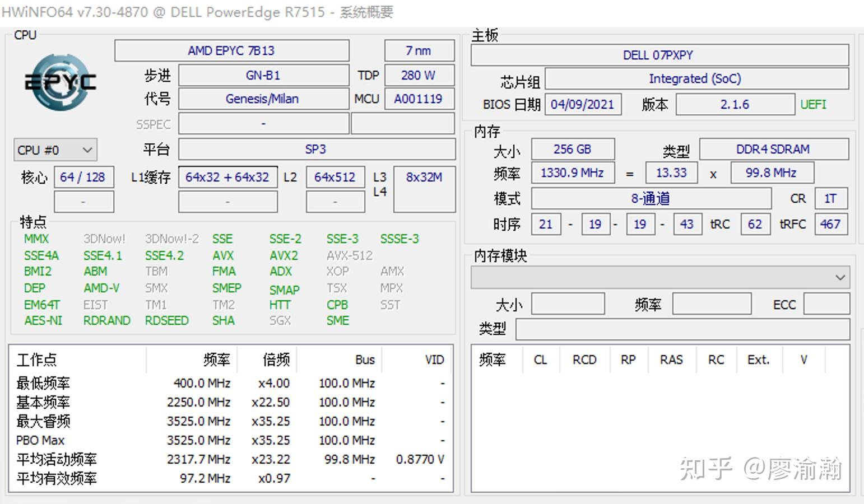The width and height of the screenshot is (864, 504).
Task: Click the 7 nm process node badge
Action: tap(419, 50)
